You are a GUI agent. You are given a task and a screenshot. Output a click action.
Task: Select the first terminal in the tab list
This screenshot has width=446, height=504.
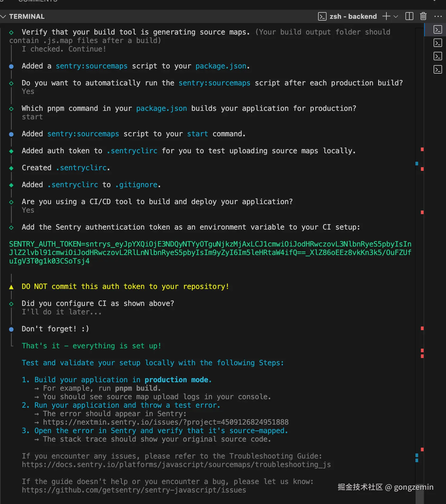pyautogui.click(x=438, y=29)
